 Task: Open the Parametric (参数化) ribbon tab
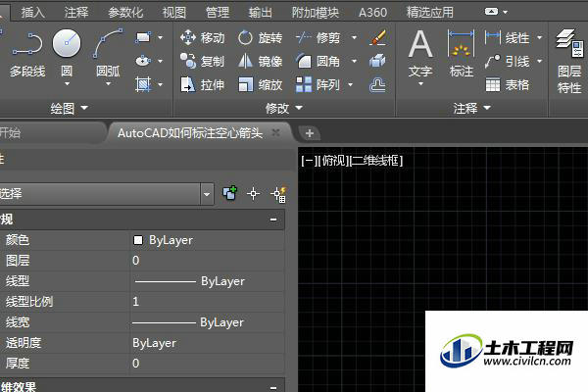click(x=125, y=13)
